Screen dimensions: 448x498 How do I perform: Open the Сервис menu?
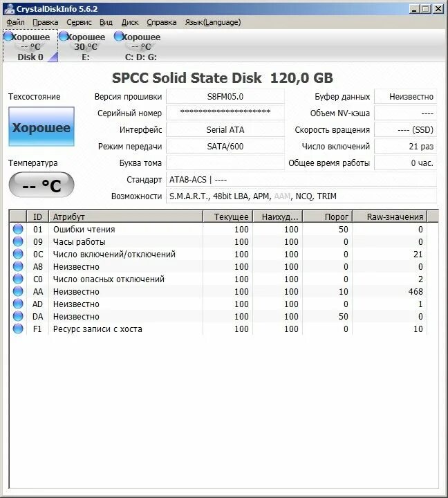coord(79,22)
